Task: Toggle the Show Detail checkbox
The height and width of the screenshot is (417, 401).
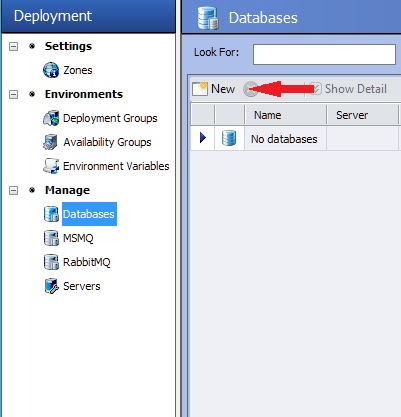Action: pyautogui.click(x=315, y=89)
